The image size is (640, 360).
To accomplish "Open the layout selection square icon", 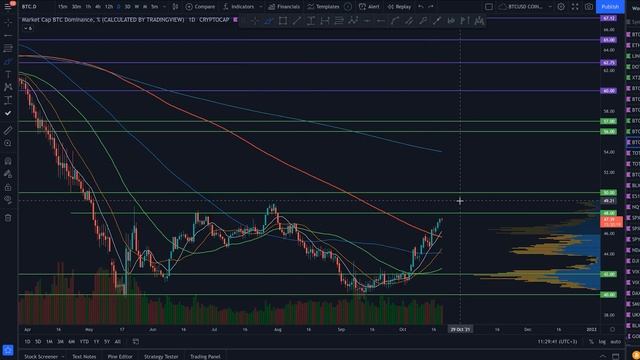I will click(x=489, y=7).
